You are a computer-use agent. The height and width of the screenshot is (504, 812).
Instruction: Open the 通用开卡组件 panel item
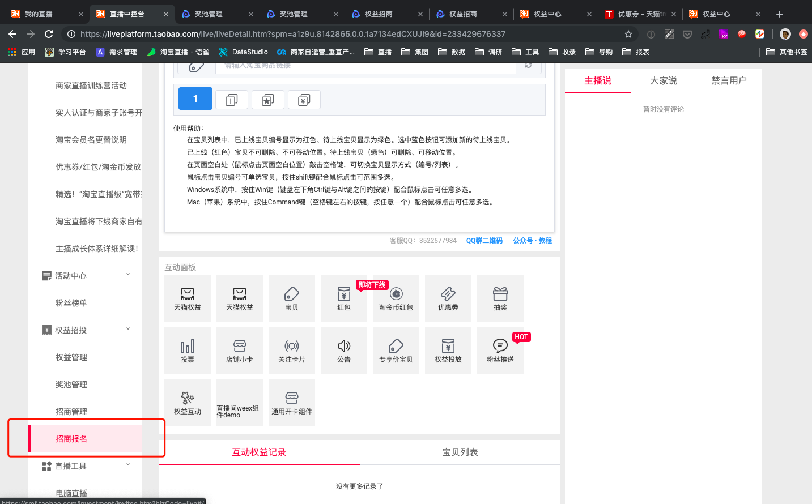(292, 403)
